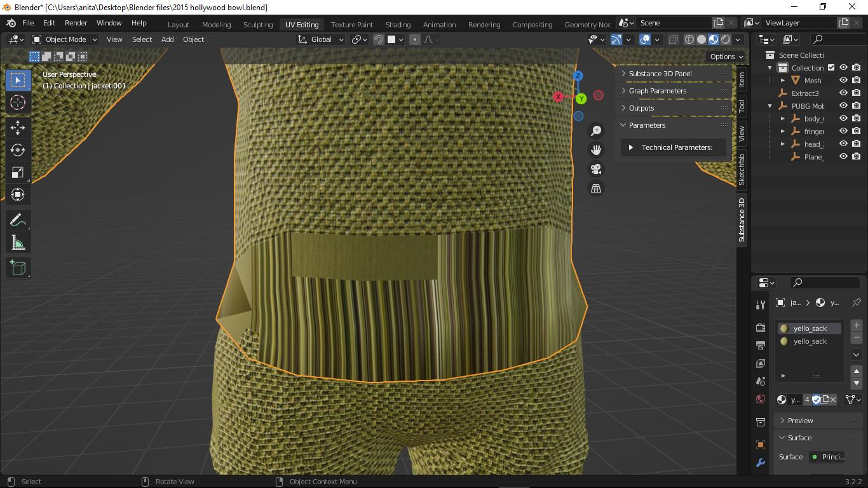Open the Collection properties tab icon
The image size is (868, 488).
coord(761,422)
